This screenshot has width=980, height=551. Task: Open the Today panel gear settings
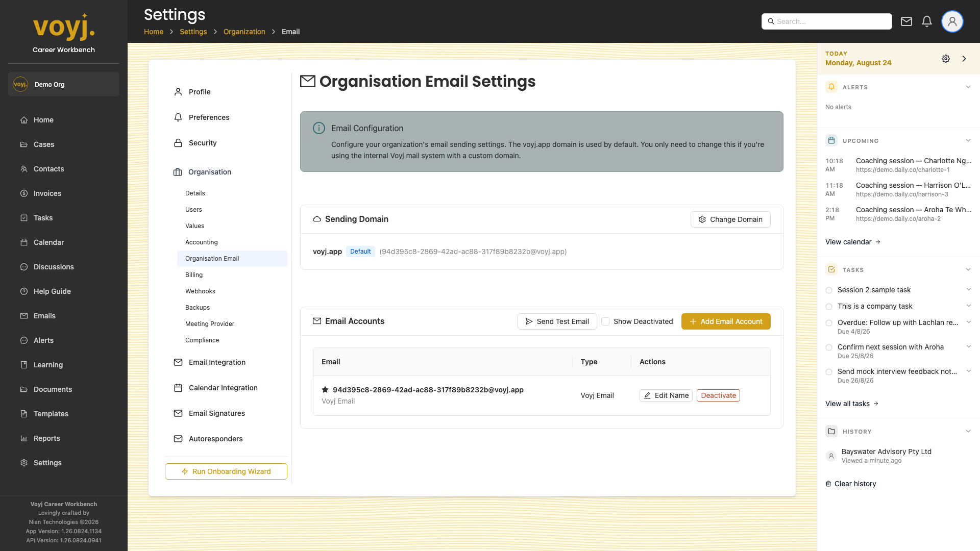point(946,59)
